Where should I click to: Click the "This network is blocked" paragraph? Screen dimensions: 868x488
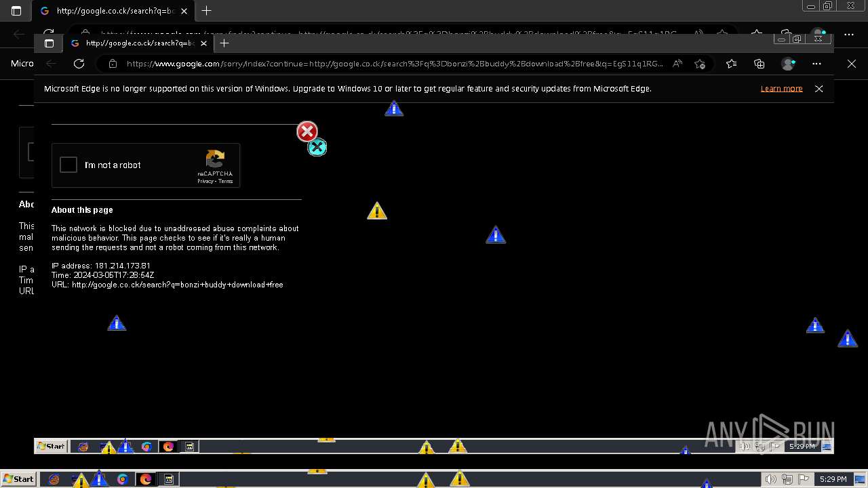tap(175, 238)
